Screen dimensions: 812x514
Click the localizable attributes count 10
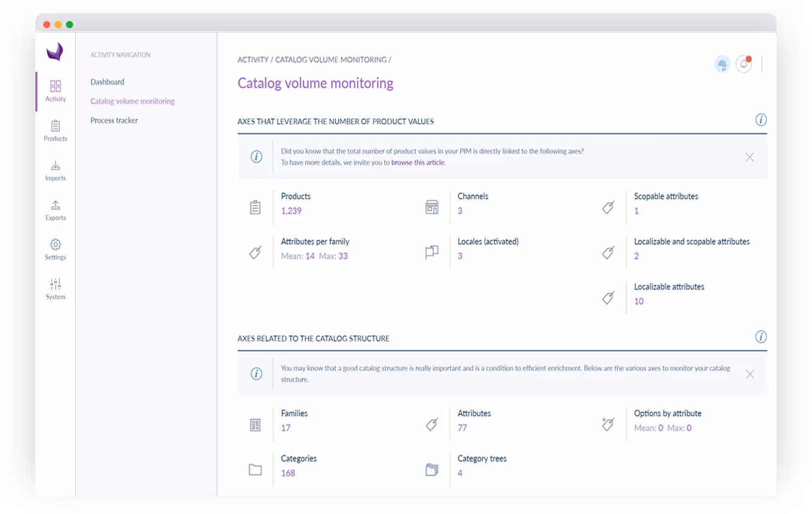[639, 302]
